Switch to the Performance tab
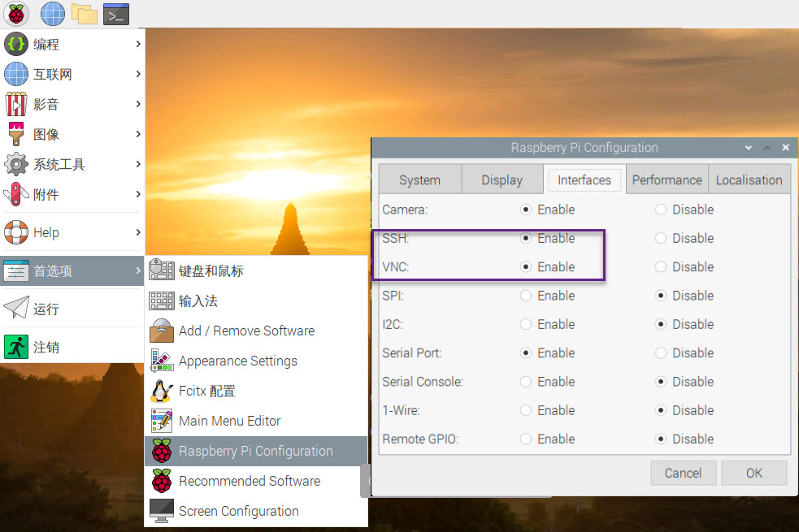799x532 pixels. click(667, 179)
